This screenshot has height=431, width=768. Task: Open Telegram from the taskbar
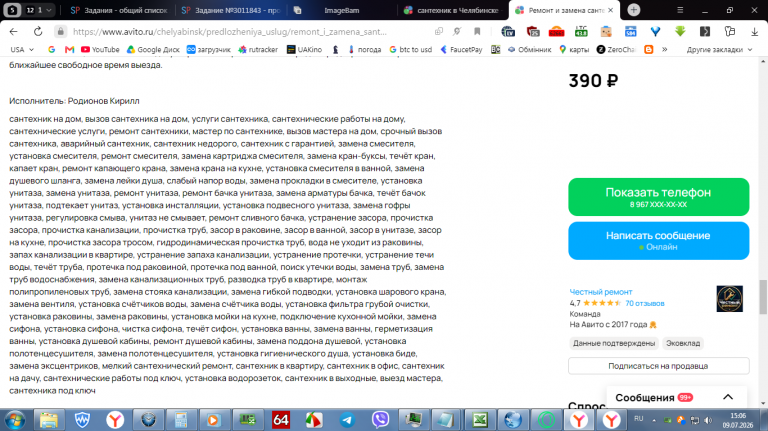point(347,420)
